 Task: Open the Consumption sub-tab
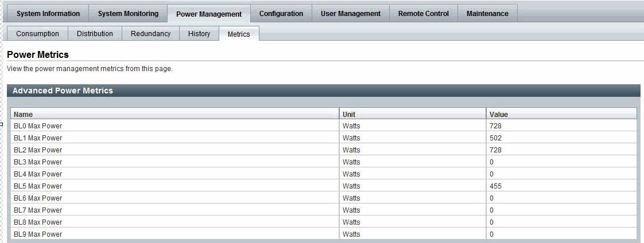(38, 34)
